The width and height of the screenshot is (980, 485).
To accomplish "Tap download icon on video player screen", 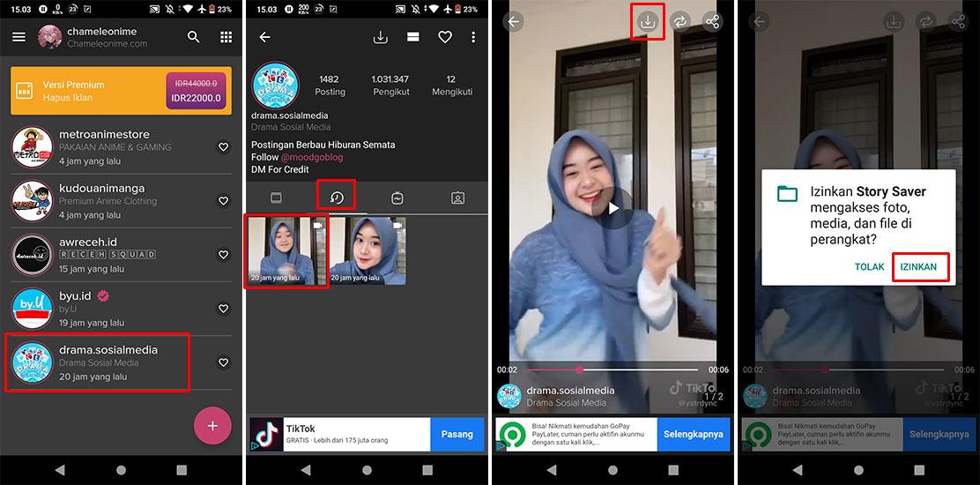I will tap(648, 22).
